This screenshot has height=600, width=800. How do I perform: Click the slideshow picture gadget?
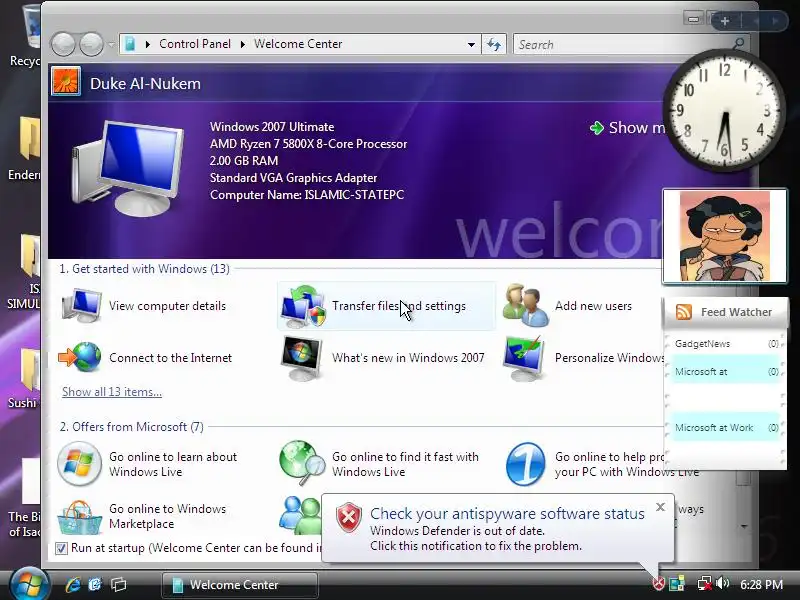724,236
